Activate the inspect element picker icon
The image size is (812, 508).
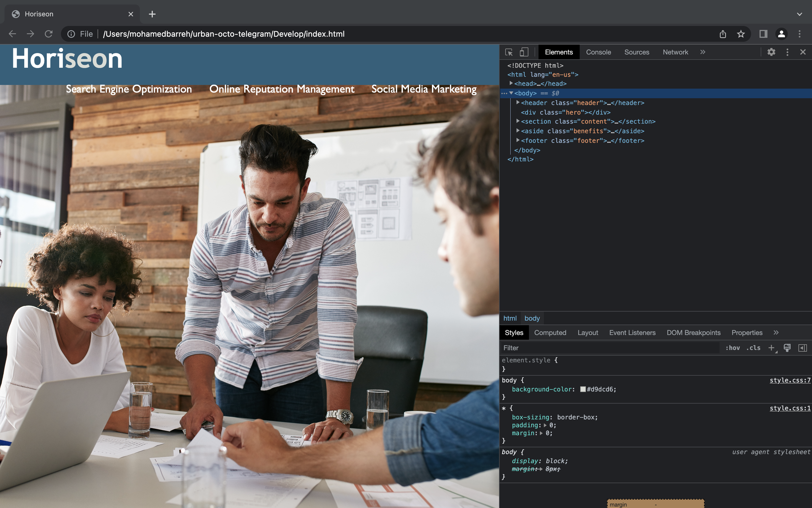(509, 52)
